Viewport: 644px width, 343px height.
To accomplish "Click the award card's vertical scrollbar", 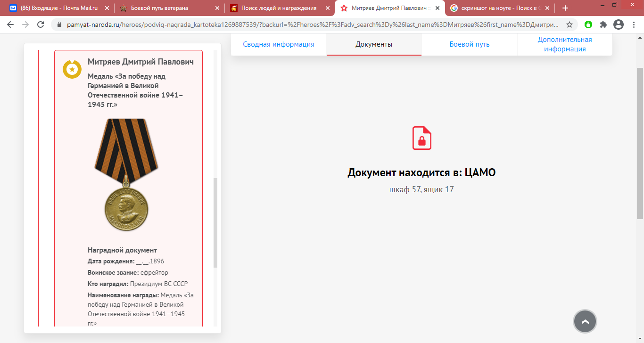I will tap(215, 221).
